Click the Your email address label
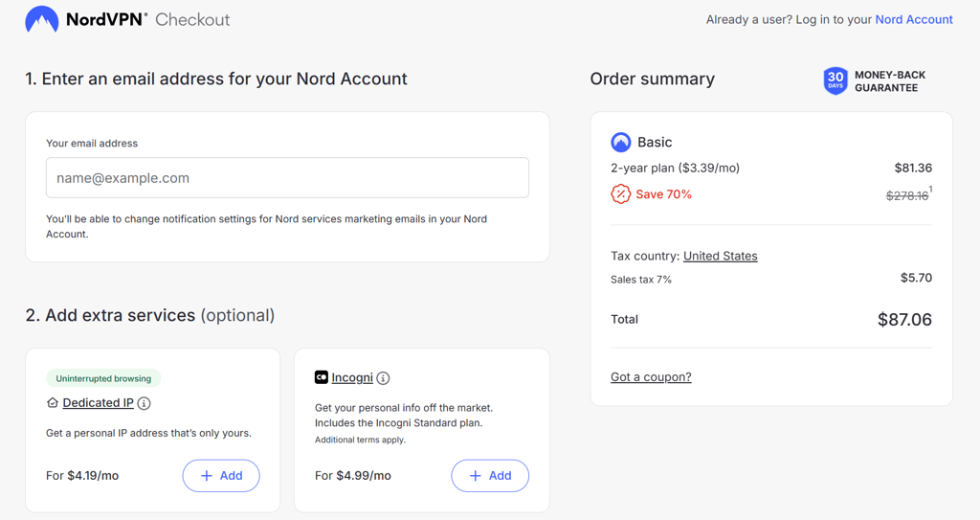 [x=92, y=144]
